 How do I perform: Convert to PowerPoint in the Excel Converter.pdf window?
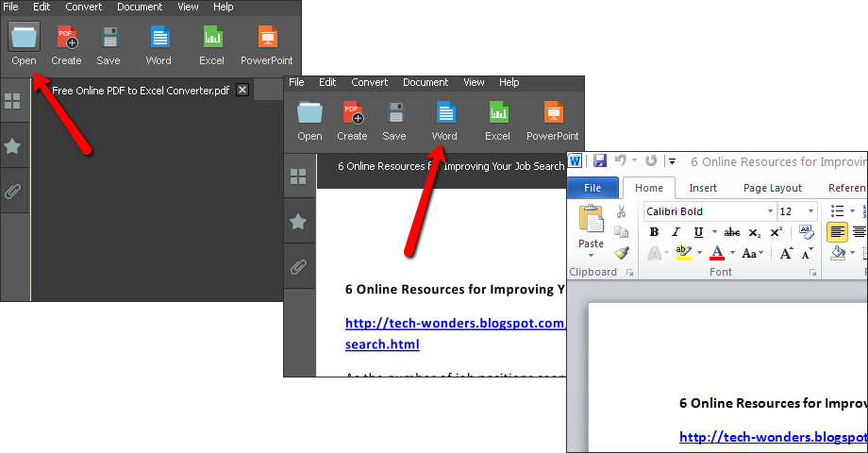click(267, 44)
